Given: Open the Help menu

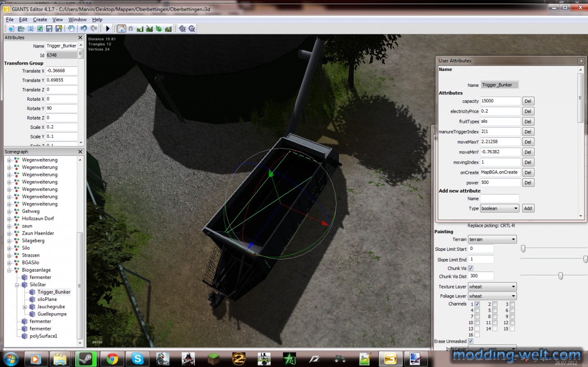Looking at the screenshot, I should pyautogui.click(x=97, y=19).
